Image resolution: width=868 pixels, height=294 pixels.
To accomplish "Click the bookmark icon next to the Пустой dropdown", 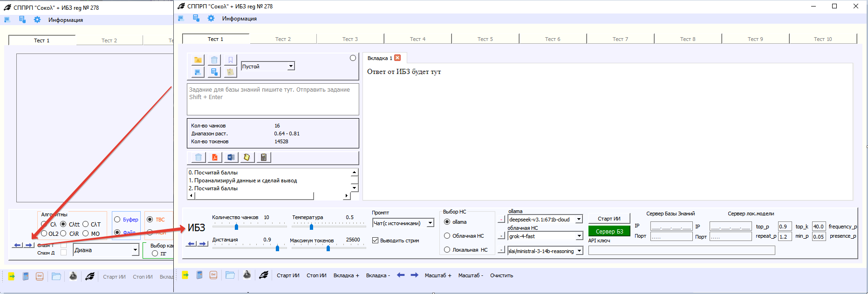I will [x=230, y=60].
